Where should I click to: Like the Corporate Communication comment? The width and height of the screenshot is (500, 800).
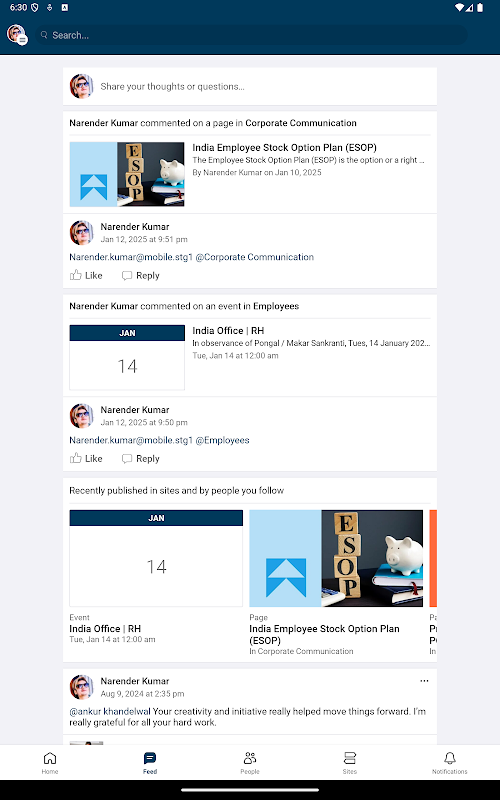click(x=86, y=276)
